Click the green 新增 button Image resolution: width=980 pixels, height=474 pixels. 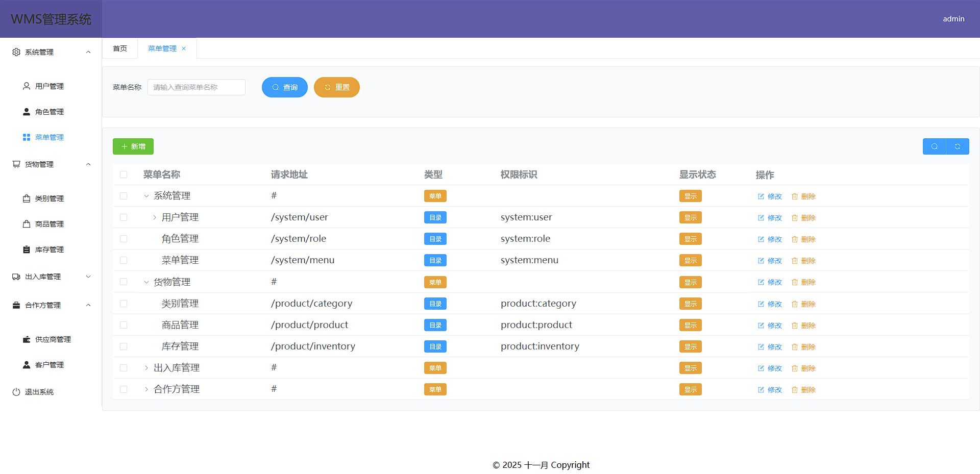(x=133, y=146)
